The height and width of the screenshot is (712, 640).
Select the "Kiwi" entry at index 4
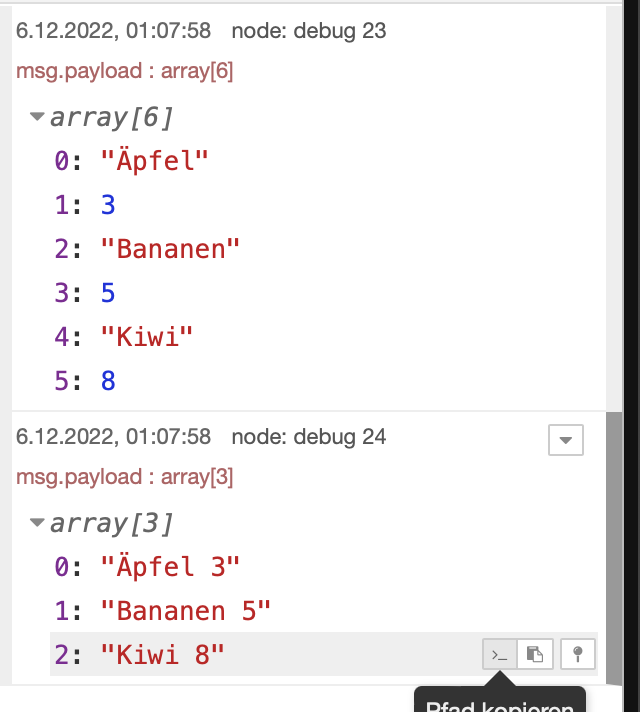point(146,337)
